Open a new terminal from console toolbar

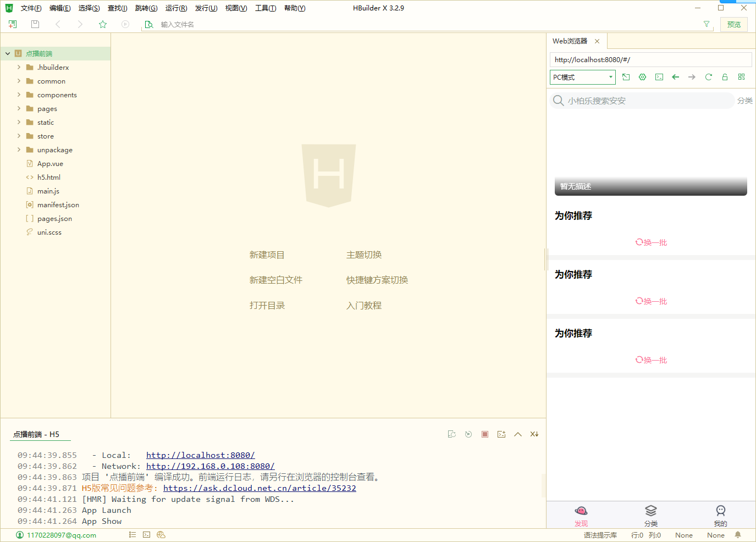tap(501, 434)
